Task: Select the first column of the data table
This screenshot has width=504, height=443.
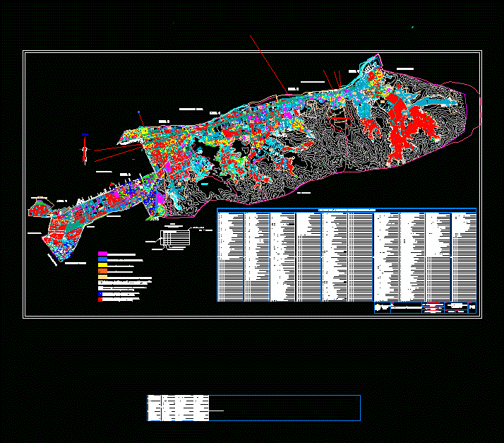Action: (x=230, y=256)
